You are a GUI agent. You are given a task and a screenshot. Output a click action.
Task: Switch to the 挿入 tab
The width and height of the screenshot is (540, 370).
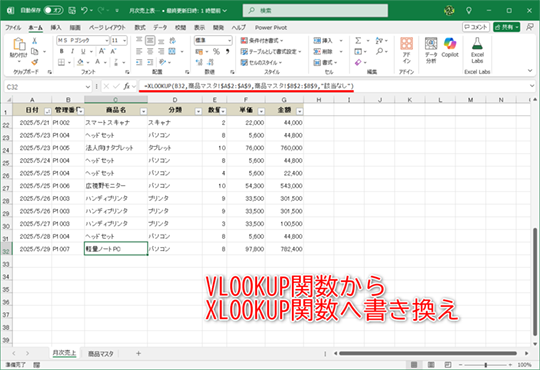pos(56,28)
